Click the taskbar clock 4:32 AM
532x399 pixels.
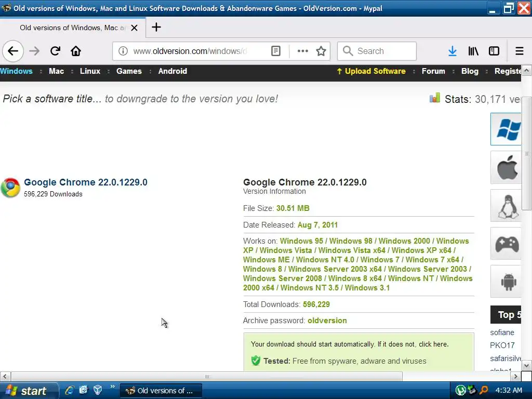[509, 390]
